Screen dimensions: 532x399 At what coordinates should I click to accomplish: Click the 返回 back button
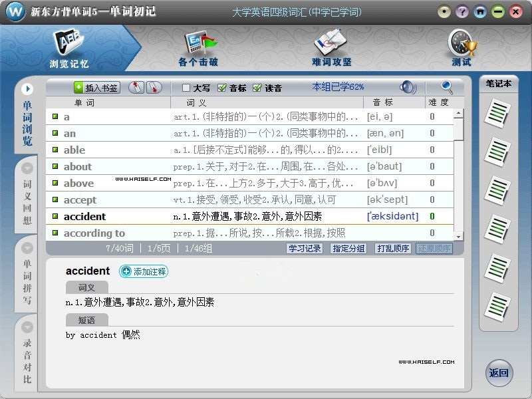[499, 373]
